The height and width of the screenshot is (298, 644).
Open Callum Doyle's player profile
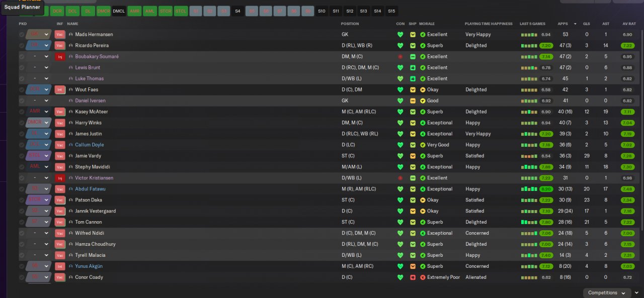coord(90,145)
